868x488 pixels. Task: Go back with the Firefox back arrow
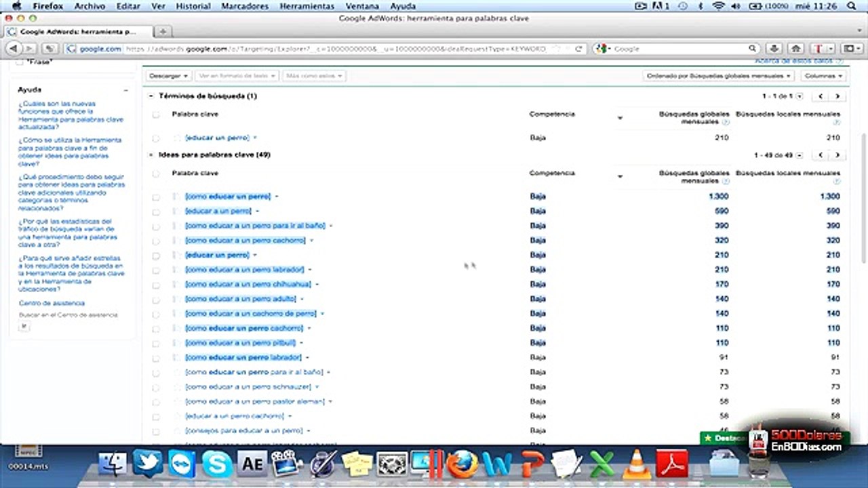click(x=13, y=49)
